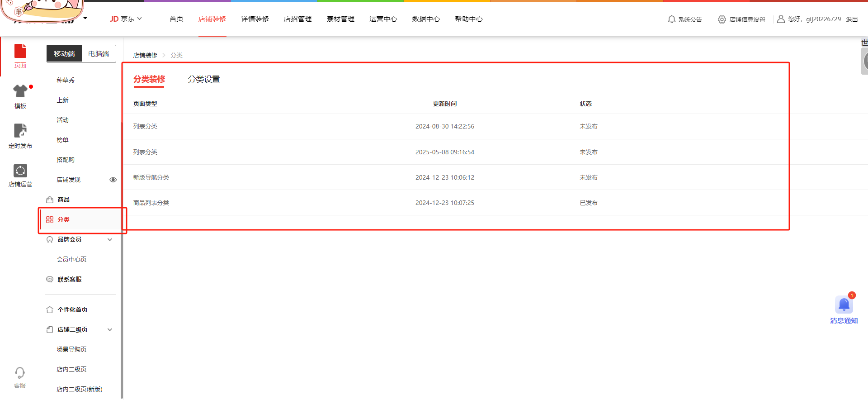Screen dimensions: 868x400
Task: Click the 店铺装修 breadcrumb link
Action: coord(145,55)
